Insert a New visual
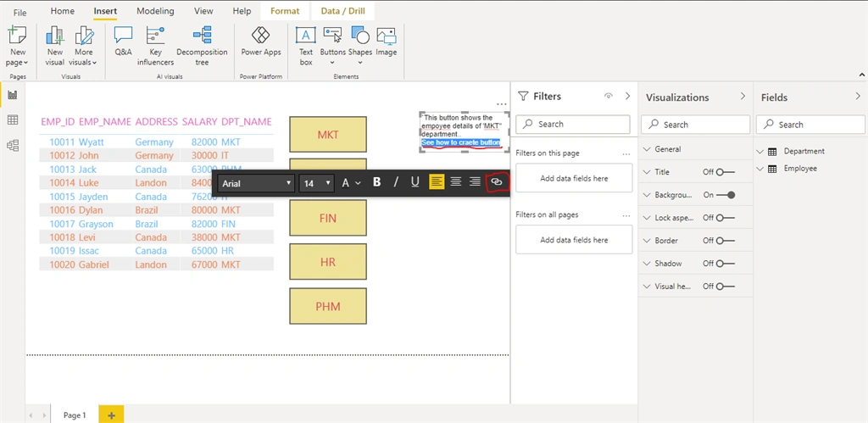 click(55, 47)
